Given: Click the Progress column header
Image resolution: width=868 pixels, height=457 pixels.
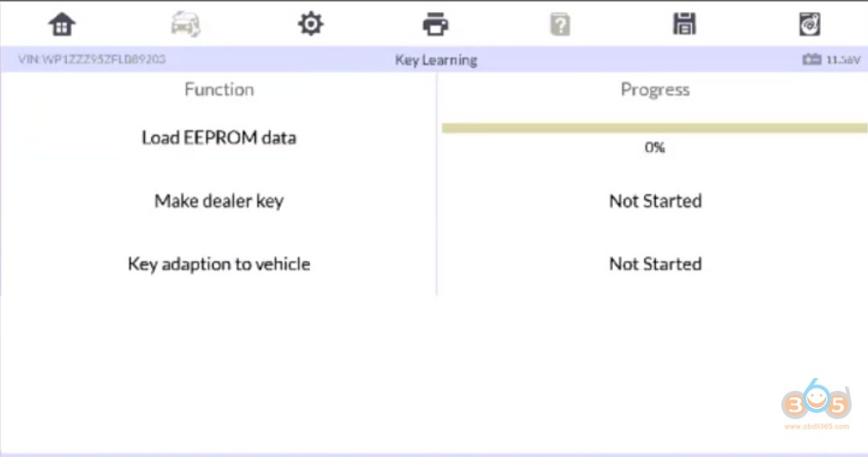Looking at the screenshot, I should [655, 89].
